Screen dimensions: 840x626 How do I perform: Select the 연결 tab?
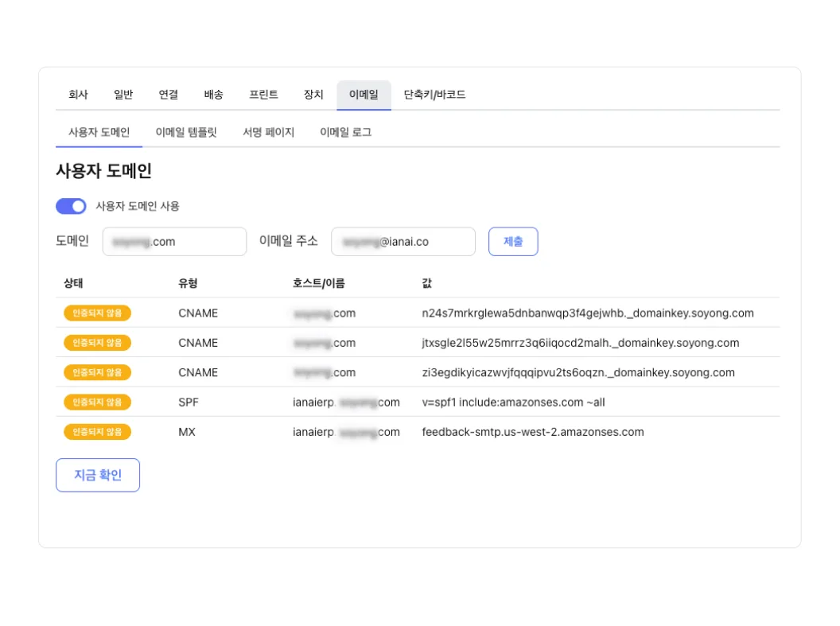pyautogui.click(x=168, y=95)
